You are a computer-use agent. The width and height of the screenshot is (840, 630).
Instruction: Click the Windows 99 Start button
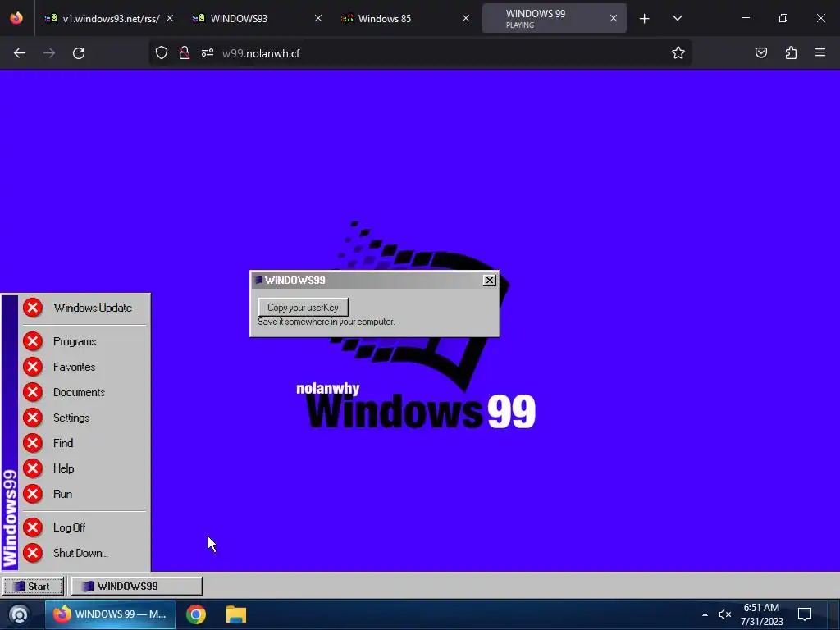[33, 586]
